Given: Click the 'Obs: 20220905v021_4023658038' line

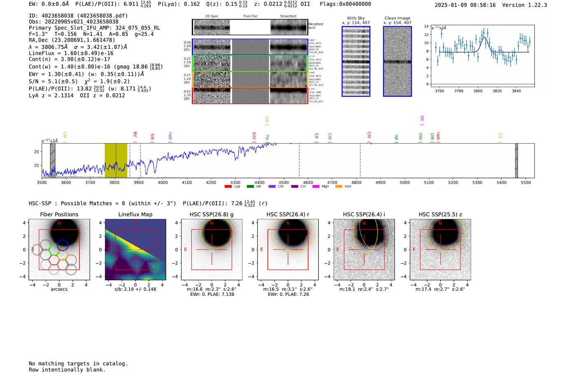Looking at the screenshot, I should tap(74, 22).
